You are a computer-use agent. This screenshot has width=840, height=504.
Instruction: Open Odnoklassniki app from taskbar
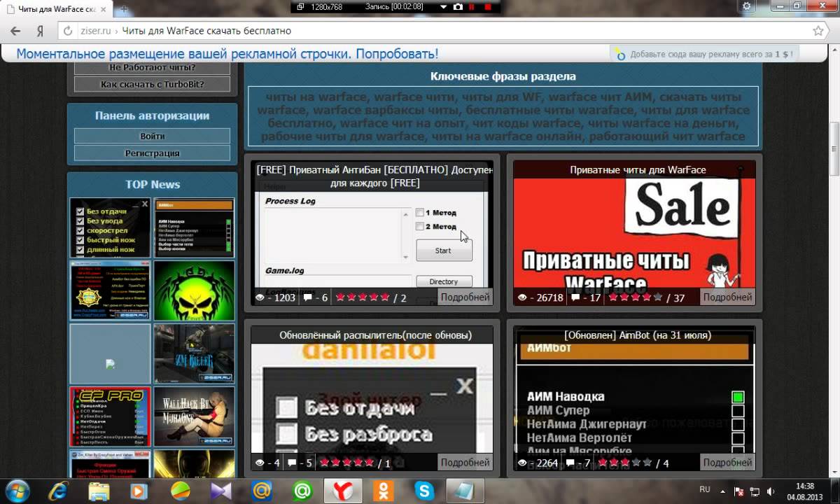pyautogui.click(x=383, y=491)
